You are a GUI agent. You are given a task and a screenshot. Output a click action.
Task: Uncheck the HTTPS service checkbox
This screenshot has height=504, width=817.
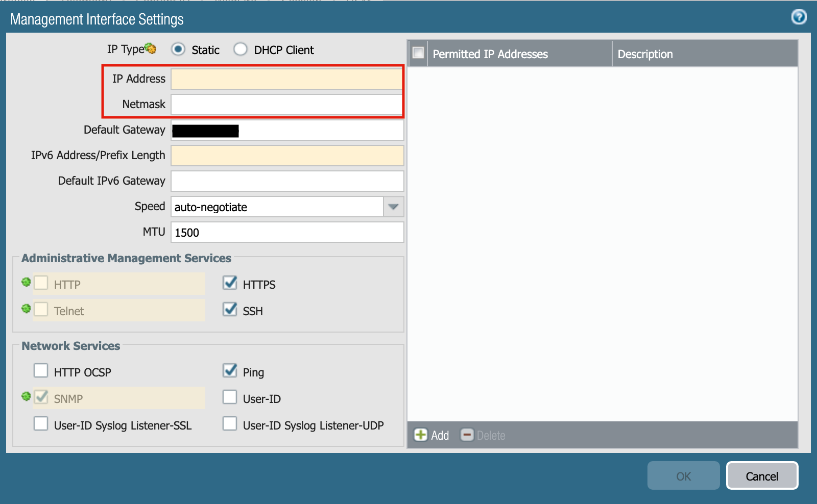click(230, 283)
